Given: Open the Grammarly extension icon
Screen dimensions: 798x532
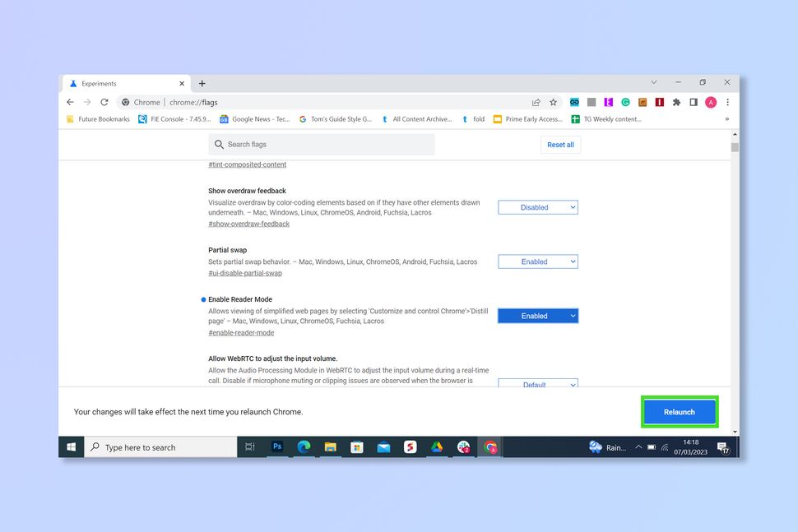Looking at the screenshot, I should (x=624, y=102).
